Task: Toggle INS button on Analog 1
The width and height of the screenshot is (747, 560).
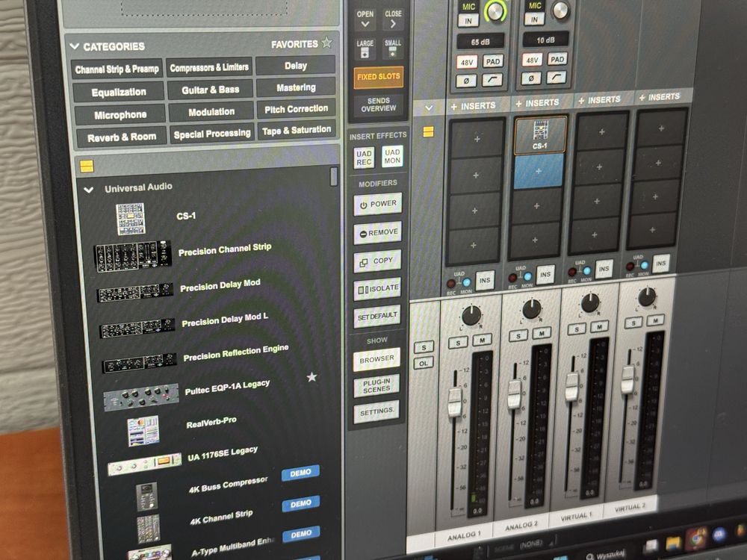Action: click(485, 281)
